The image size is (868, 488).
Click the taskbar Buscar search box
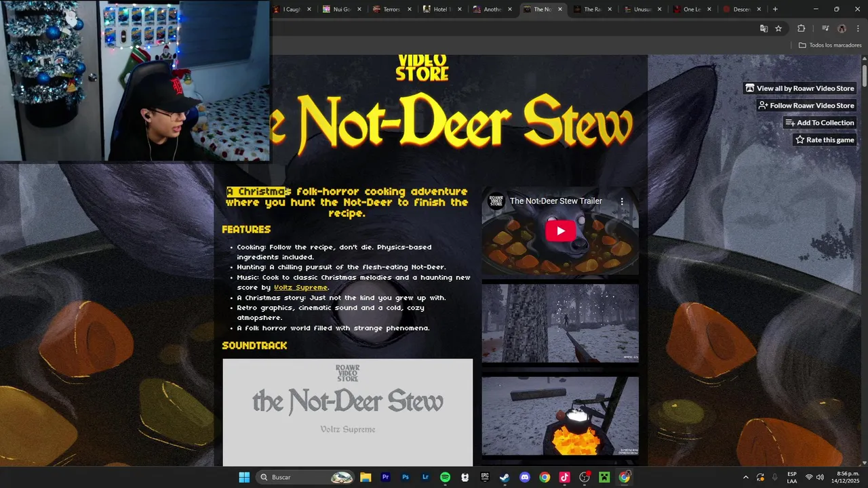pyautogui.click(x=306, y=477)
